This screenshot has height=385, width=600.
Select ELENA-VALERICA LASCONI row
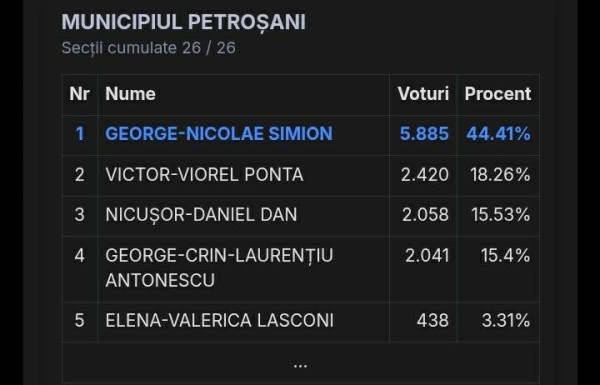pyautogui.click(x=301, y=321)
